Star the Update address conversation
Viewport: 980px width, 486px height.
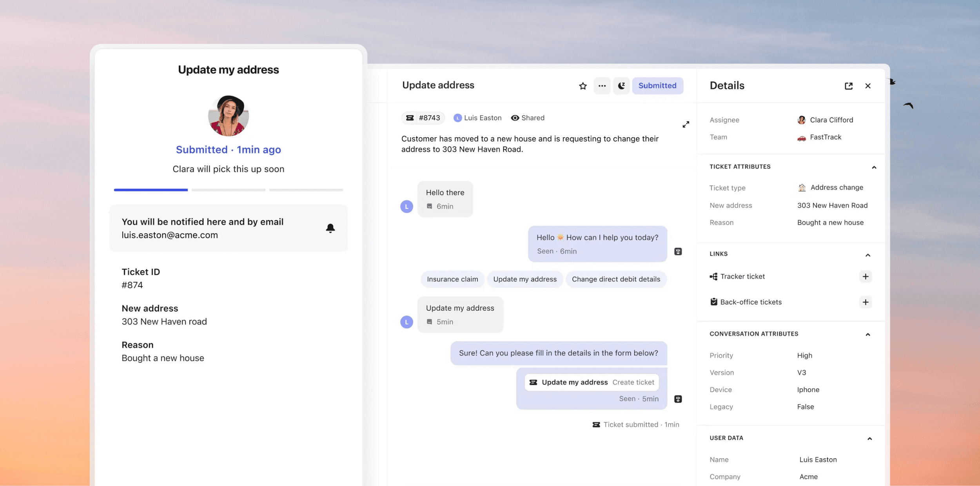(583, 86)
